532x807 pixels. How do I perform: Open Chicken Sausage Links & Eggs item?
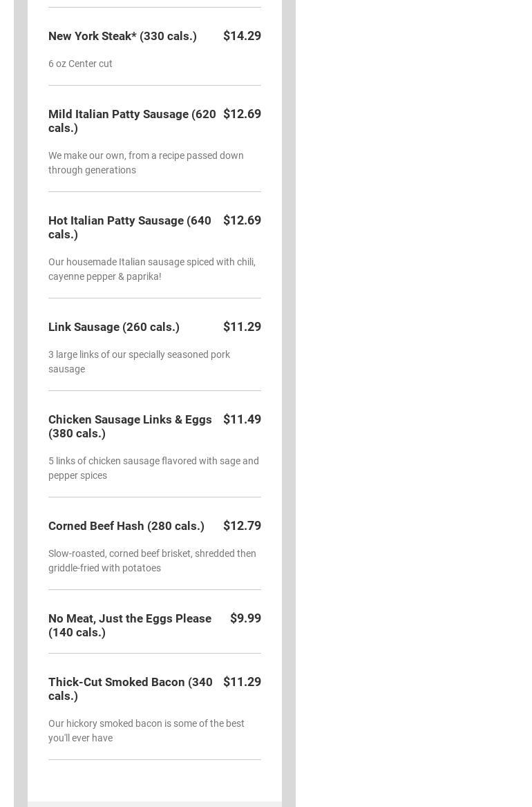coord(130,426)
